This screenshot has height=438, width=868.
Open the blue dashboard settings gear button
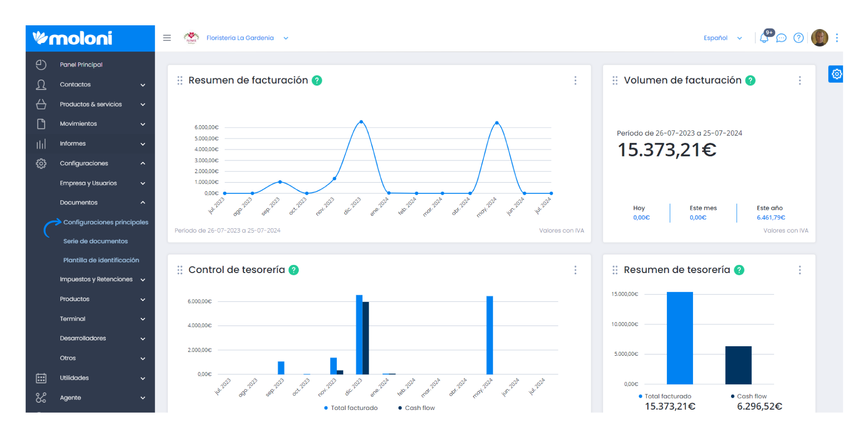[x=836, y=74]
